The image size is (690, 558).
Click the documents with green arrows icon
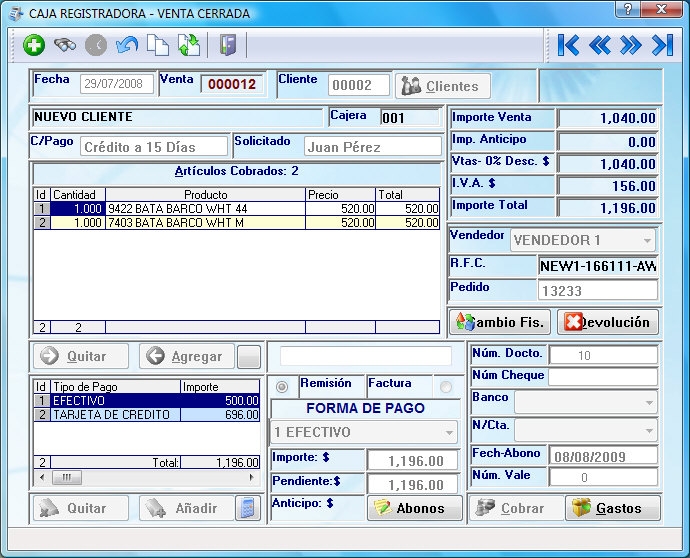(189, 45)
